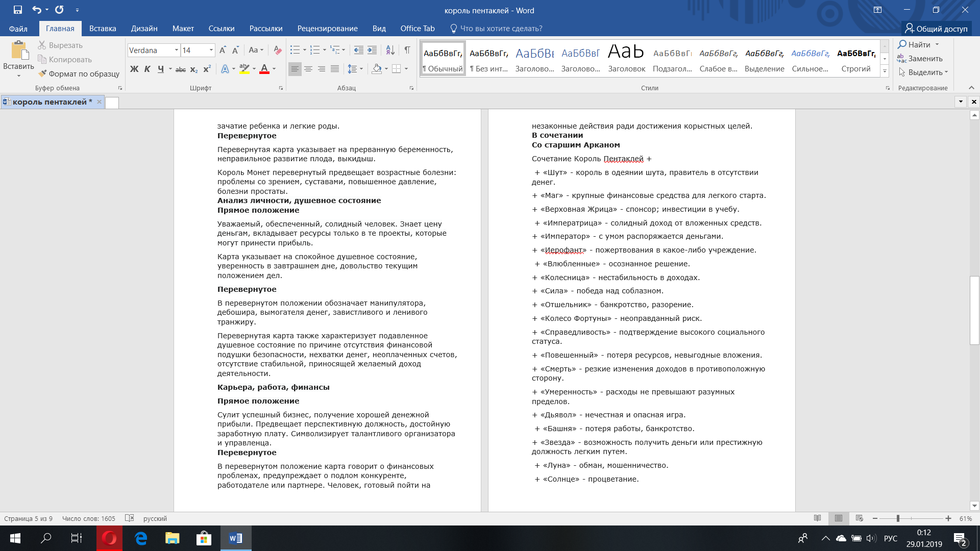Click the Paste clipboard icon

(19, 51)
